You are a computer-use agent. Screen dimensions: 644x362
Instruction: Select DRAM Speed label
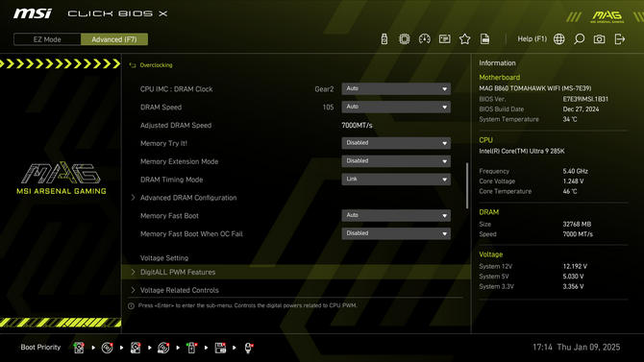point(161,108)
